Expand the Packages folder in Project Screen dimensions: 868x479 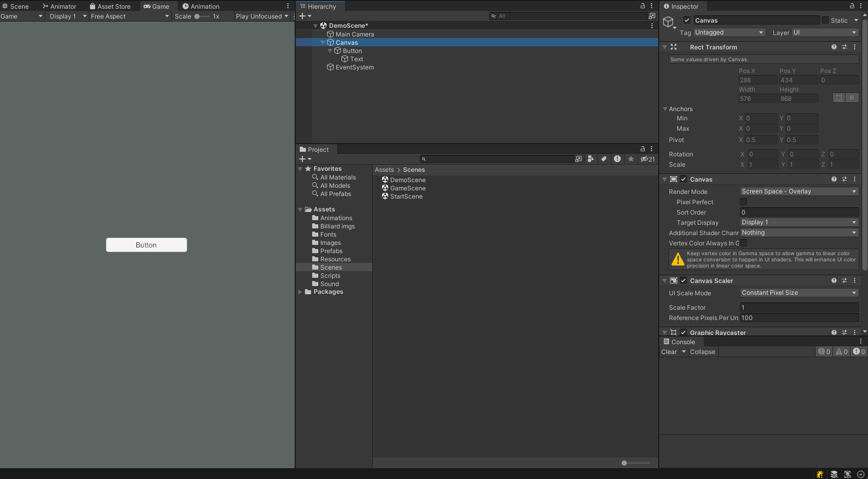coord(300,292)
